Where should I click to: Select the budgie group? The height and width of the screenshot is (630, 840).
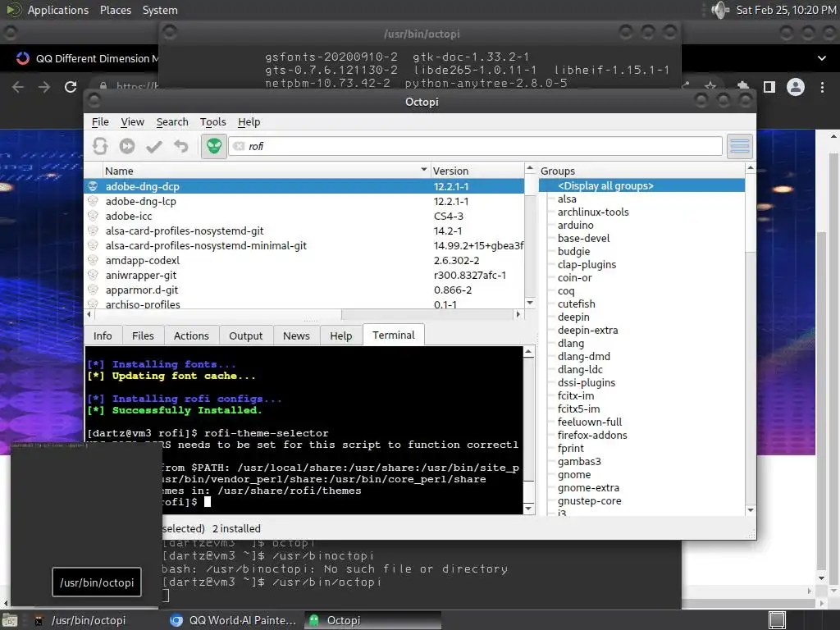[573, 251]
